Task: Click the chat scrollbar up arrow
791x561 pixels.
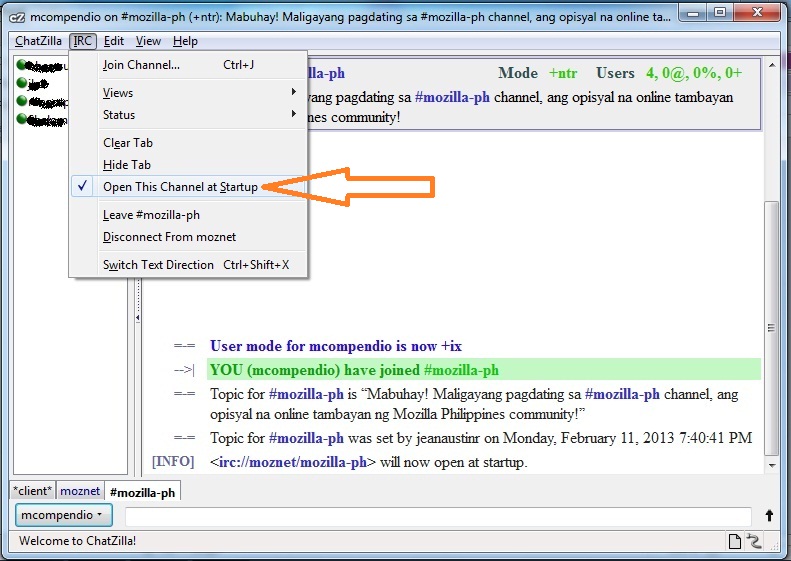Action: tap(772, 66)
